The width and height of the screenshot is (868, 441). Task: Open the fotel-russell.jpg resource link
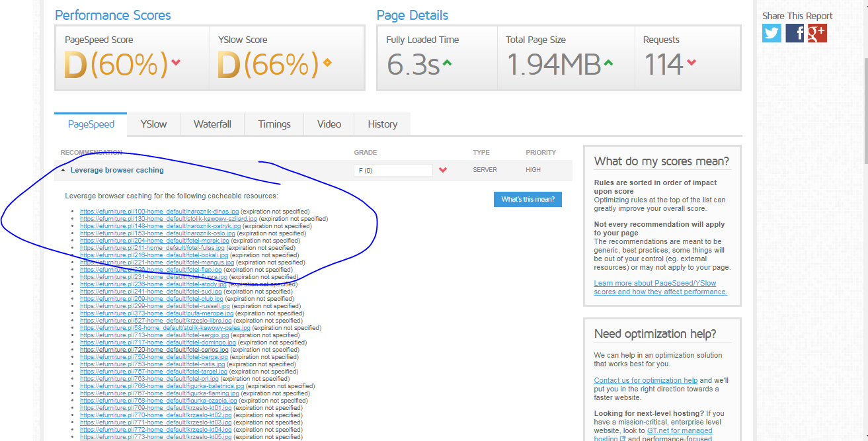click(x=155, y=306)
